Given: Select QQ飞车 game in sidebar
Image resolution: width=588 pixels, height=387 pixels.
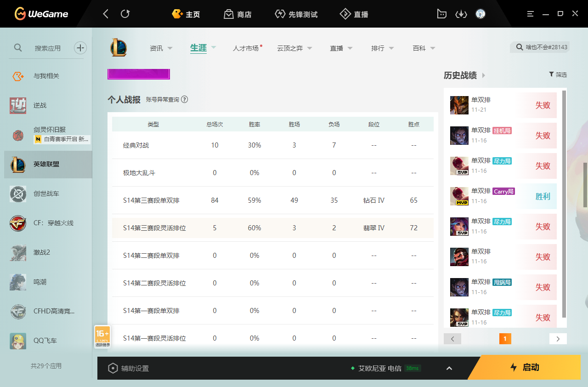Looking at the screenshot, I should pos(46,341).
